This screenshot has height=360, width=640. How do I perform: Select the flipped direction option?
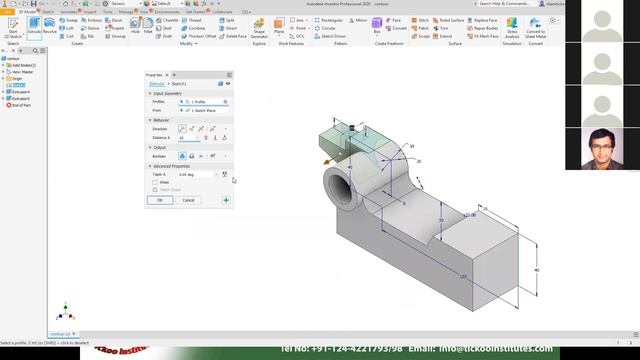pyautogui.click(x=191, y=129)
